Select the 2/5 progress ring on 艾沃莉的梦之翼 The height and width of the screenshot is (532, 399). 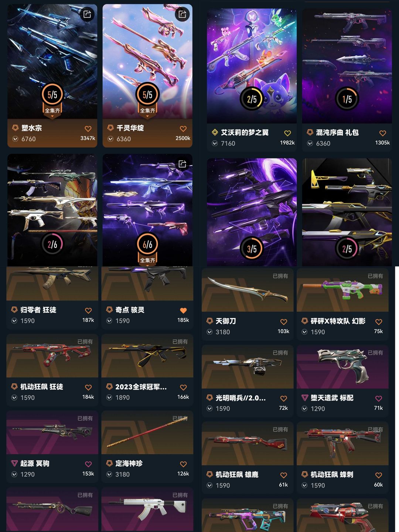click(252, 99)
